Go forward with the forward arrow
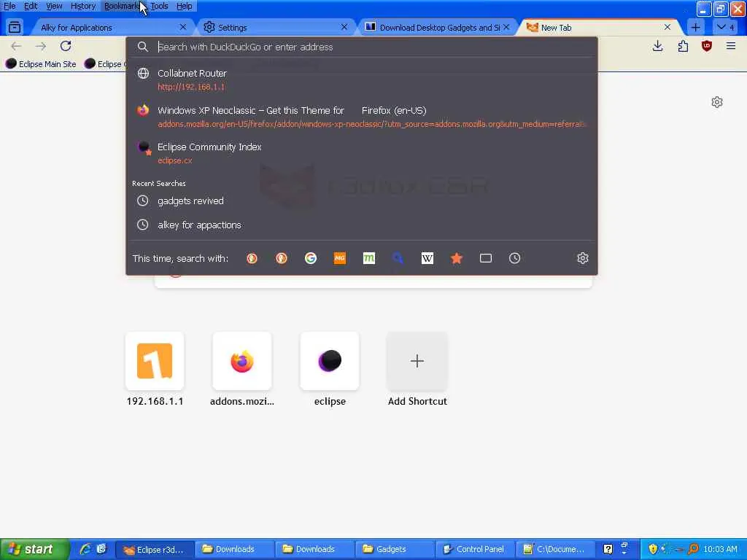747x560 pixels. click(x=41, y=46)
